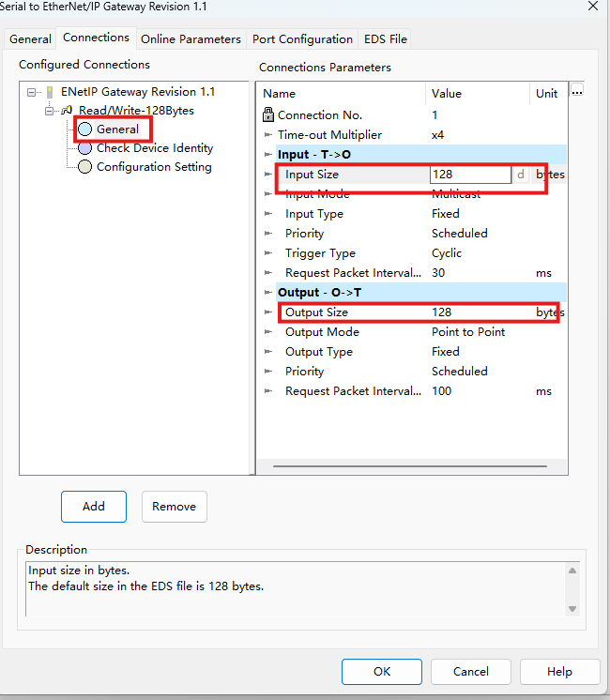Select the Input Type Fixed value

445,213
